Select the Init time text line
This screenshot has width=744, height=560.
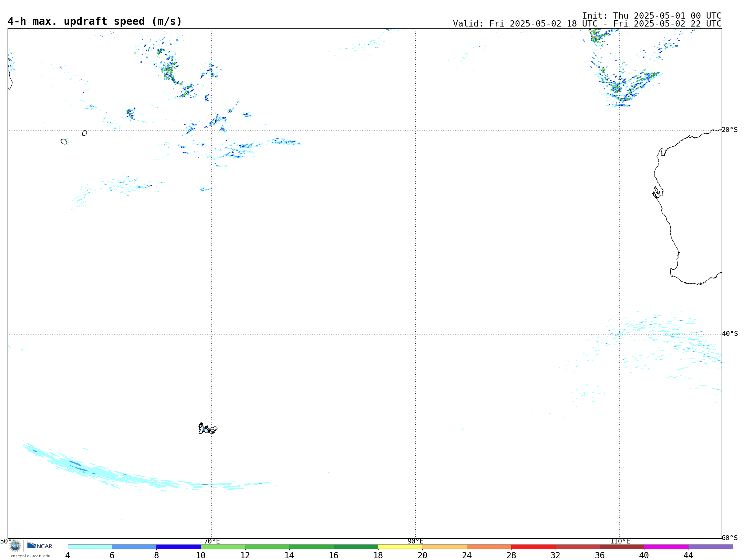pos(652,16)
